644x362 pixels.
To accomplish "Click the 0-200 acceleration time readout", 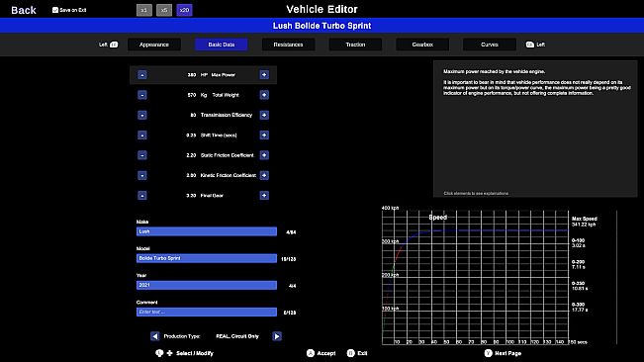I will [579, 264].
